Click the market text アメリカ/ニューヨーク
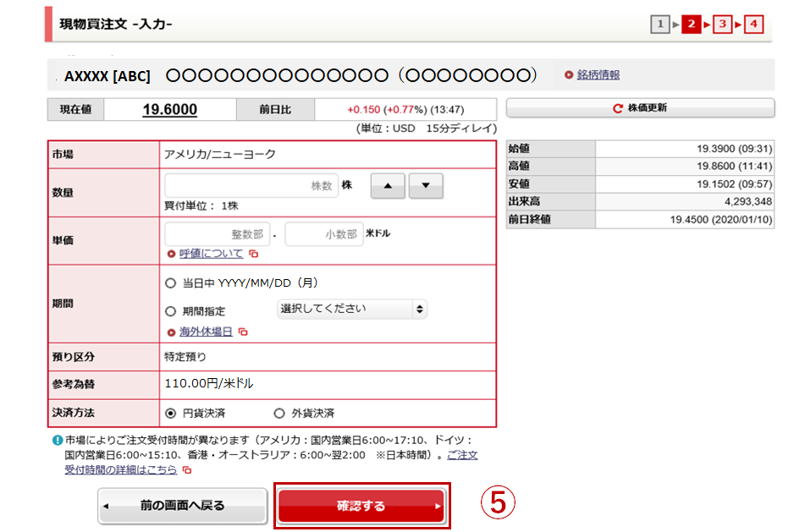 coord(220,155)
